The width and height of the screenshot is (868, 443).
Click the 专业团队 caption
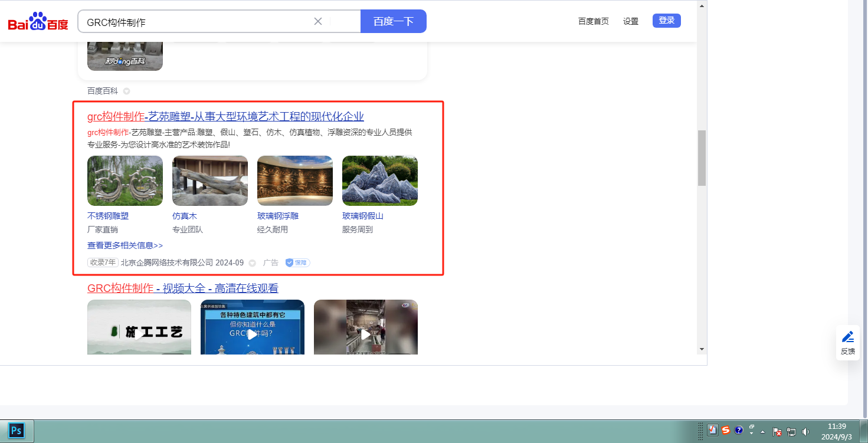click(x=188, y=229)
